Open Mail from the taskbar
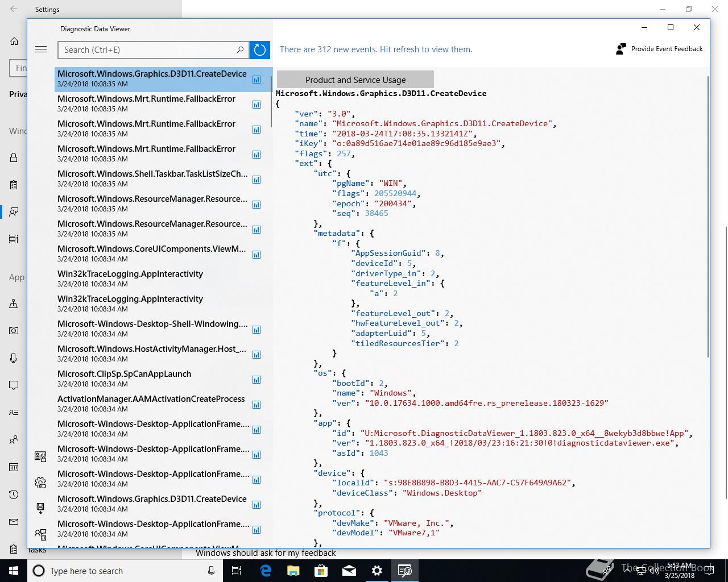The height and width of the screenshot is (582, 728). [x=349, y=571]
